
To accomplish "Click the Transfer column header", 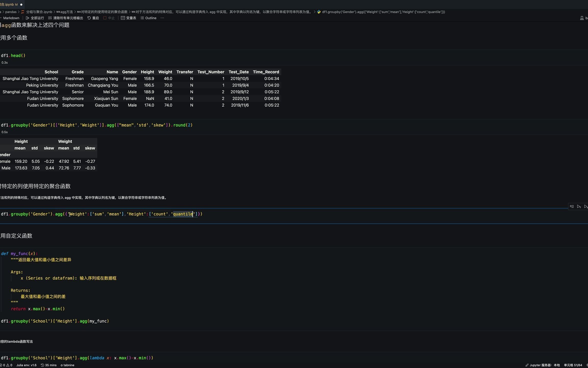I will (x=185, y=72).
